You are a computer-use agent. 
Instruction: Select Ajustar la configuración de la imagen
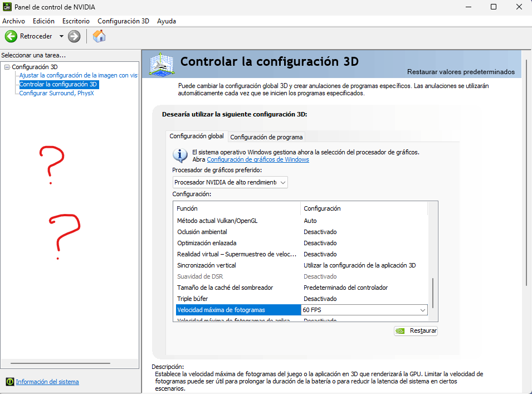coord(79,75)
